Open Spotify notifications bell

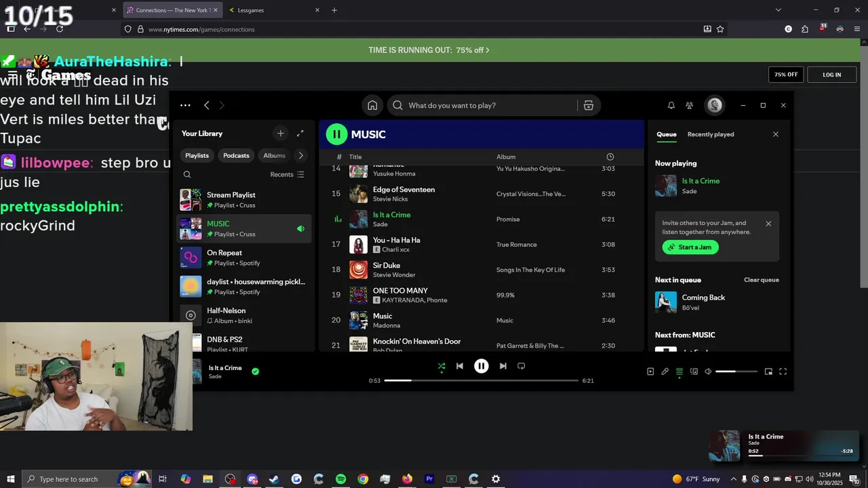pos(671,105)
